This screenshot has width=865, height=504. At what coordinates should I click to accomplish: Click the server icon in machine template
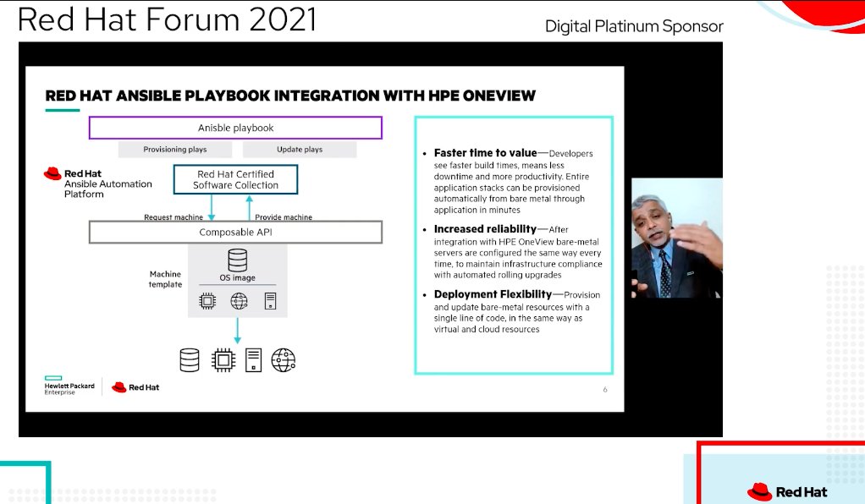tap(270, 301)
